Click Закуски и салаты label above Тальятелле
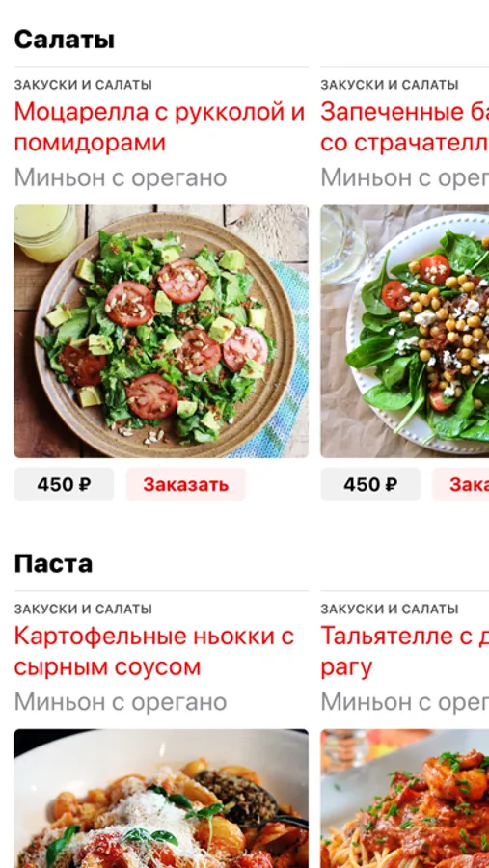The image size is (489, 868). coord(390,609)
